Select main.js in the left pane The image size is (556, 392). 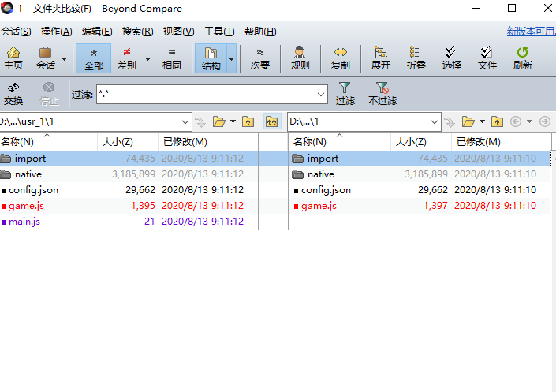pos(129,222)
